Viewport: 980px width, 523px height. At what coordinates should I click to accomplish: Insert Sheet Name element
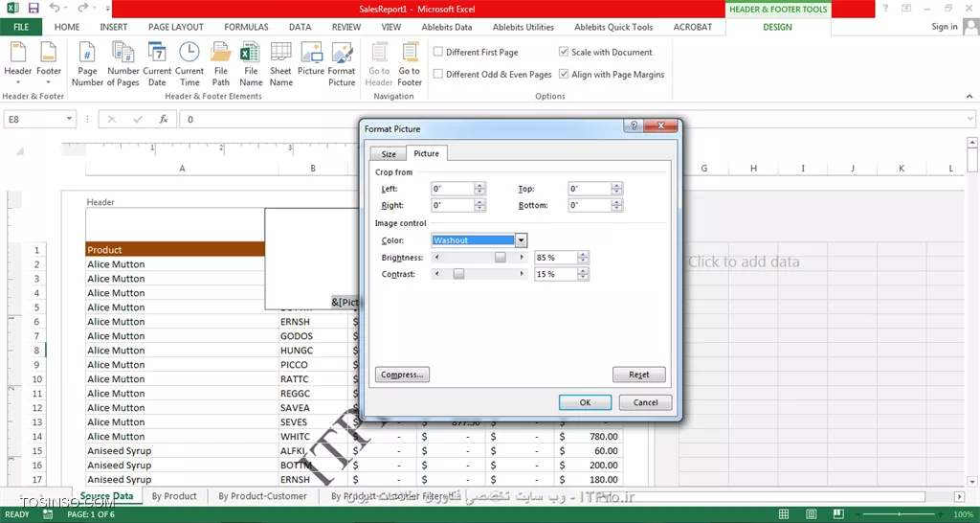[280, 63]
